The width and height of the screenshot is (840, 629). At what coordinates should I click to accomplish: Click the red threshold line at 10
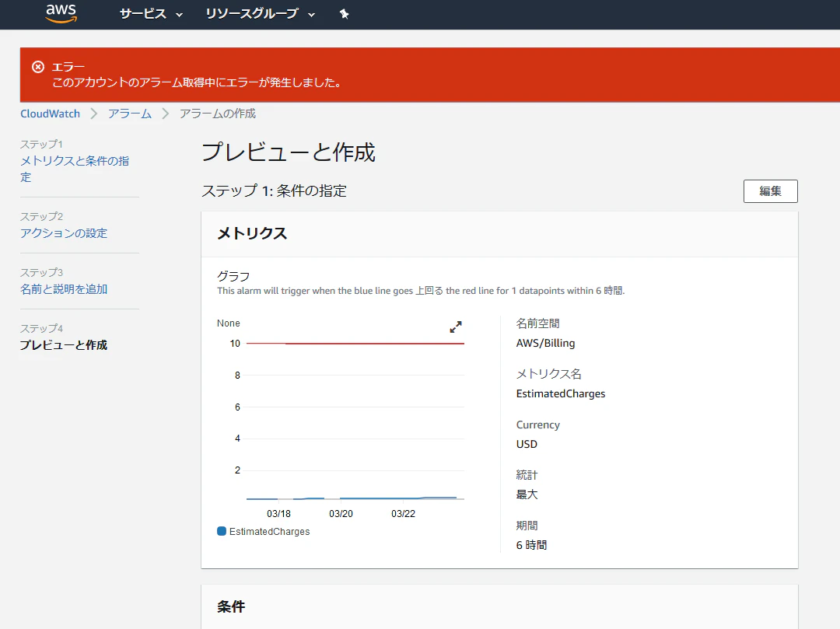[355, 343]
